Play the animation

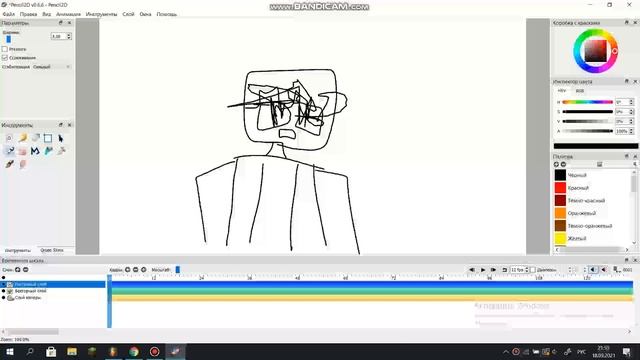click(483, 270)
